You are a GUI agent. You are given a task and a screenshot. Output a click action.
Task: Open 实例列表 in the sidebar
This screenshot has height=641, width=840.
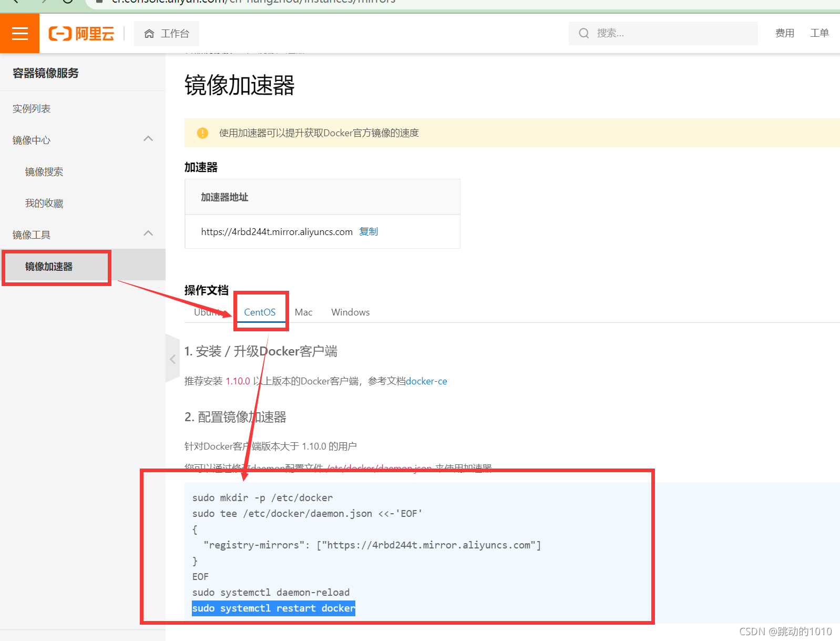tap(32, 109)
